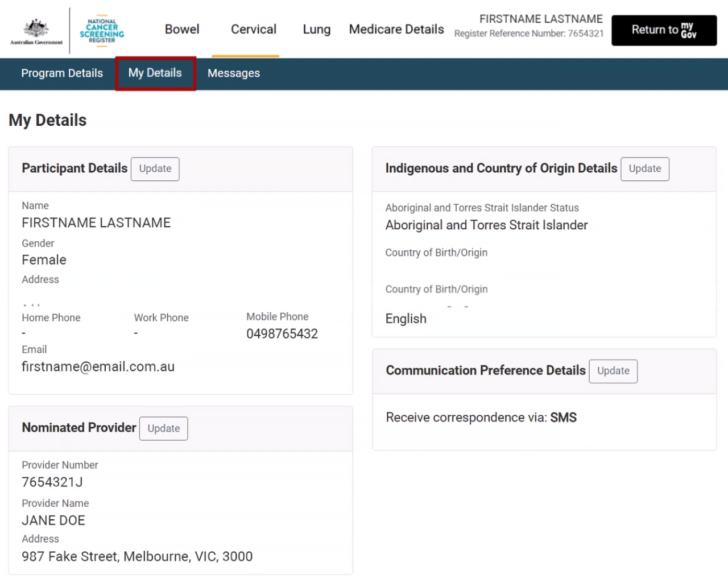The image size is (728, 587).
Task: Click the mobile phone number 0498765432
Action: (282, 334)
